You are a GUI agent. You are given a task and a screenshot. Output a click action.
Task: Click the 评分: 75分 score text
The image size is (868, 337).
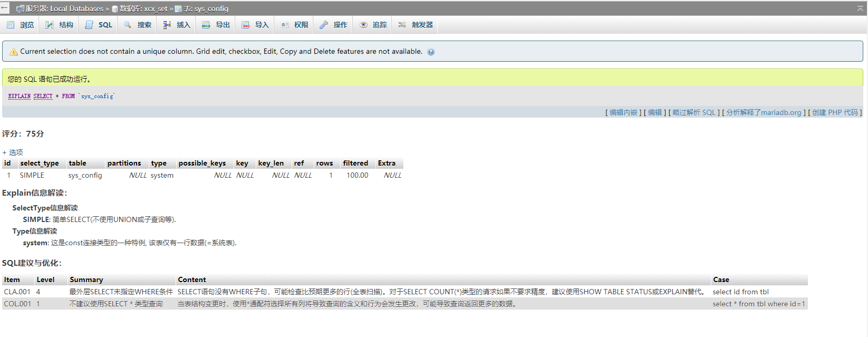click(x=23, y=134)
